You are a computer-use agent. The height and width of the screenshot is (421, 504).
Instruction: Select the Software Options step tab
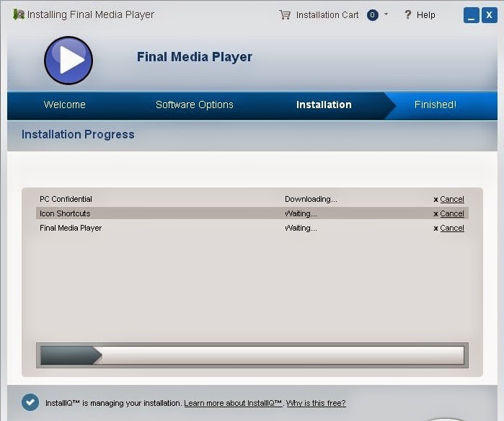195,105
